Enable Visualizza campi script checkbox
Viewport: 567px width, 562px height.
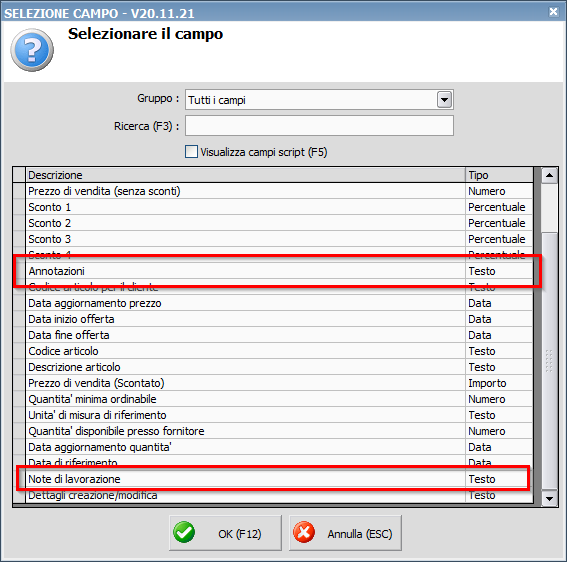[x=191, y=152]
